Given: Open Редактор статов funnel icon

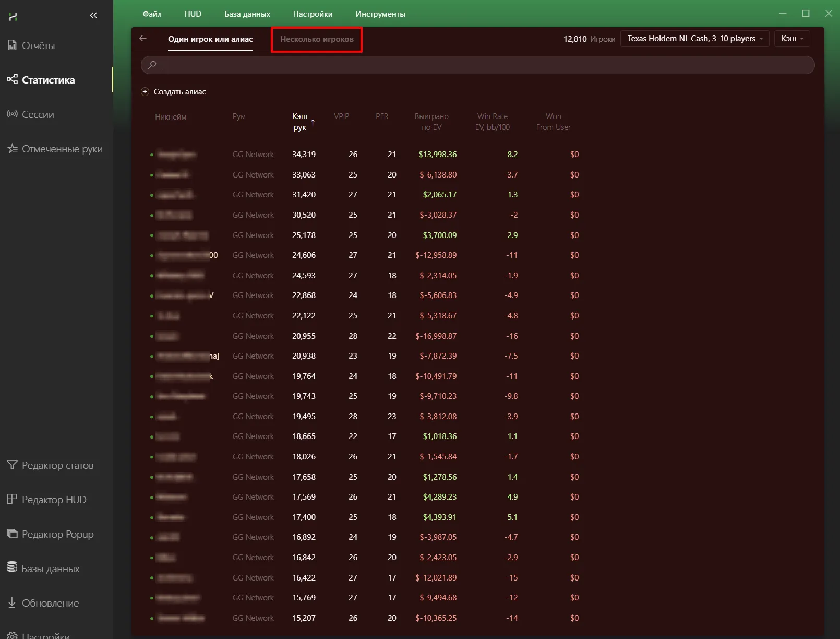Looking at the screenshot, I should point(12,465).
